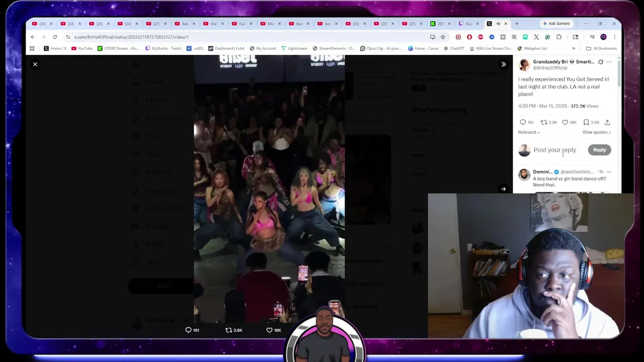Open Dominic's avatar in the reply

click(524, 174)
